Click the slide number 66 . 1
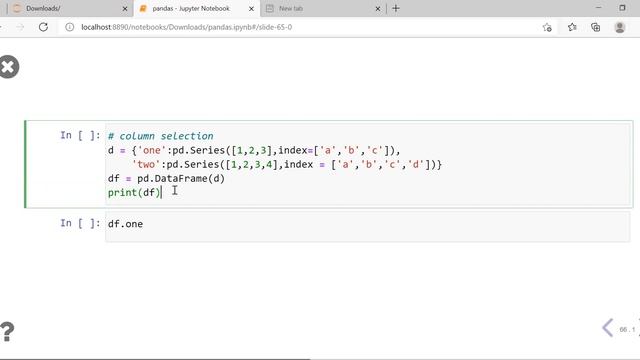Viewport: 640px width, 360px height. 627,329
